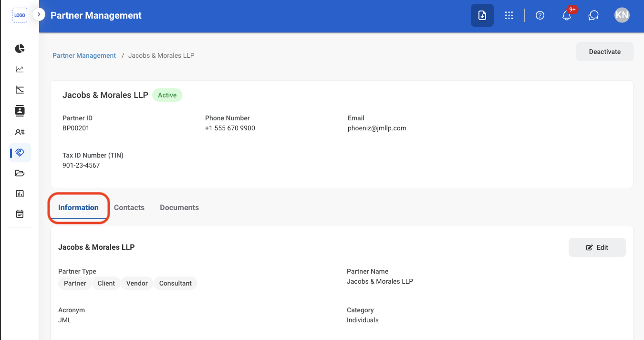644x340 pixels.
Task: Expand the sidebar with arrow chevron
Action: [39, 15]
